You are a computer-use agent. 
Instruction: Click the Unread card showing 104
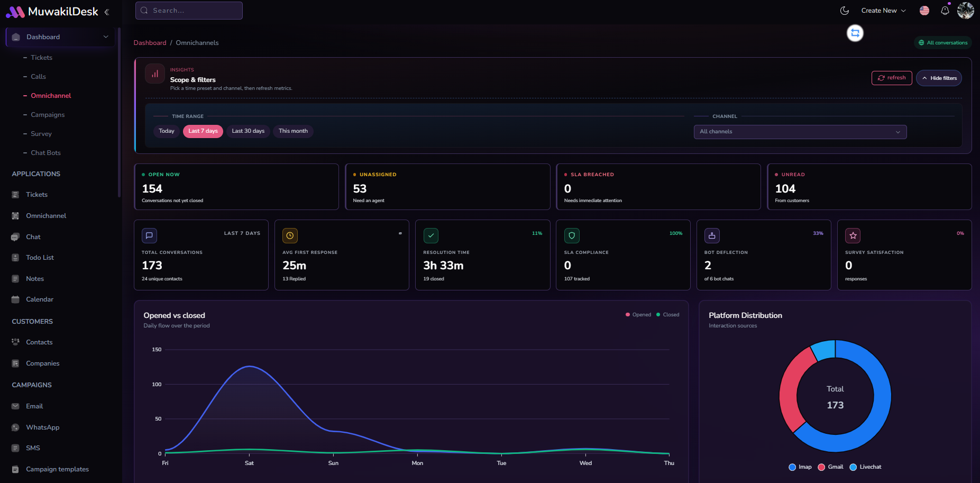click(x=869, y=187)
